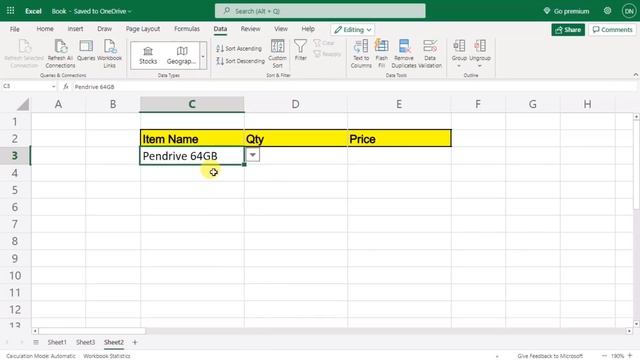The width and height of the screenshot is (640, 360).
Task: Open the cell C3 validation dropdown arrow
Action: pos(253,155)
